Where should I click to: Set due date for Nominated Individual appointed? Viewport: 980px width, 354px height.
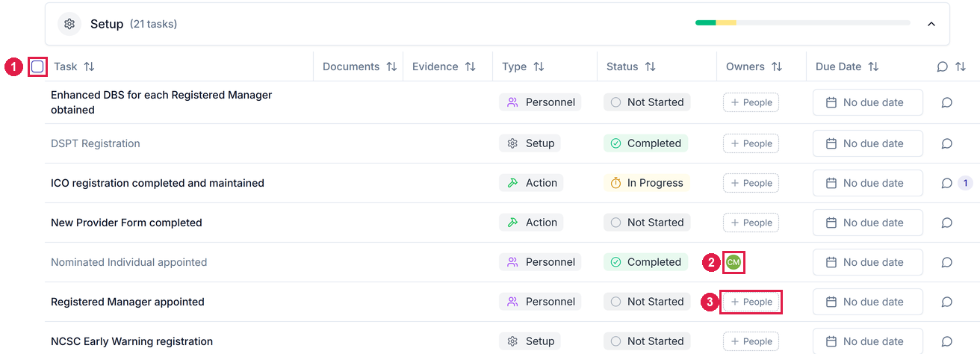tap(868, 262)
